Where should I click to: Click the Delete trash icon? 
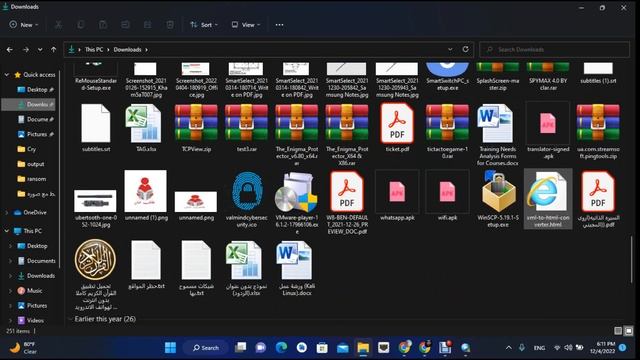tap(170, 25)
